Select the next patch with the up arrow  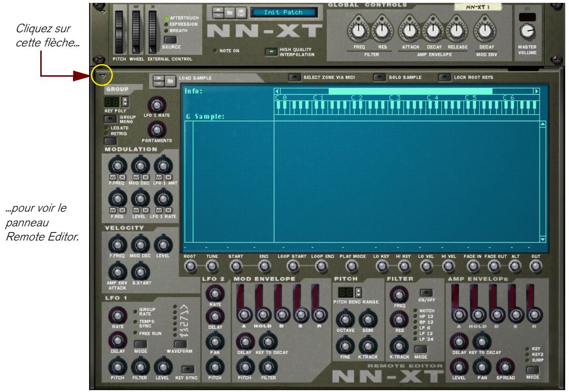(218, 9)
